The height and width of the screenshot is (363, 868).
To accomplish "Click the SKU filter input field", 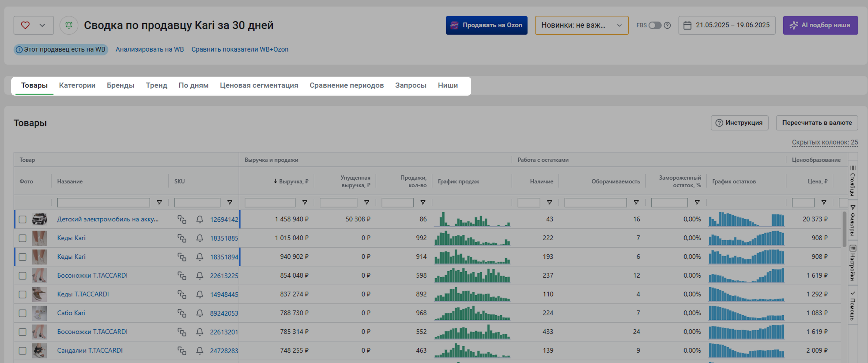I will [x=197, y=202].
